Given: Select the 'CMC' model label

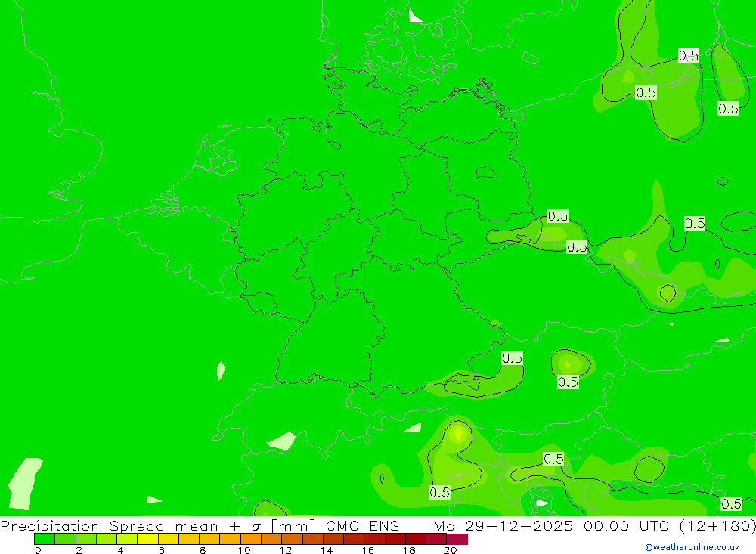Looking at the screenshot, I should coord(342,525).
